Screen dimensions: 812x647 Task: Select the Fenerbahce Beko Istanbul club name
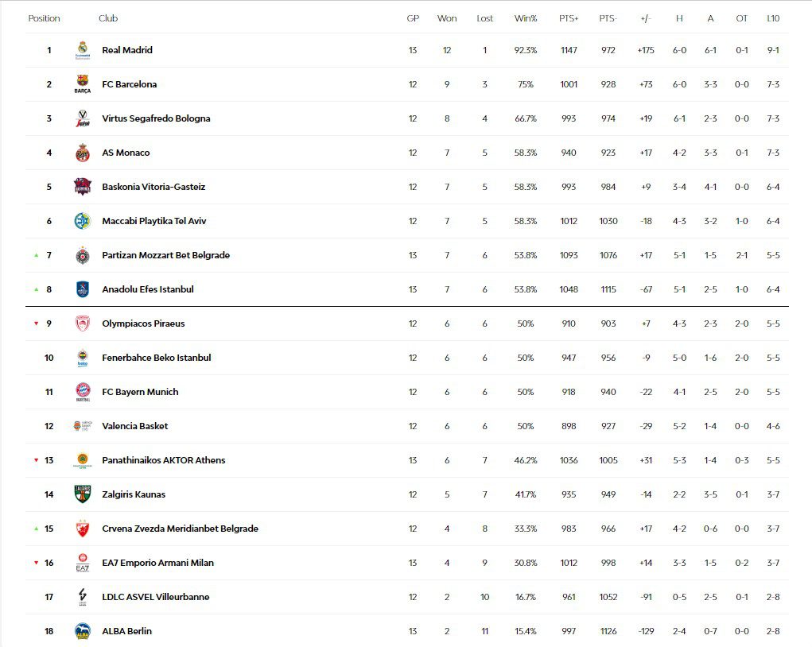point(157,358)
